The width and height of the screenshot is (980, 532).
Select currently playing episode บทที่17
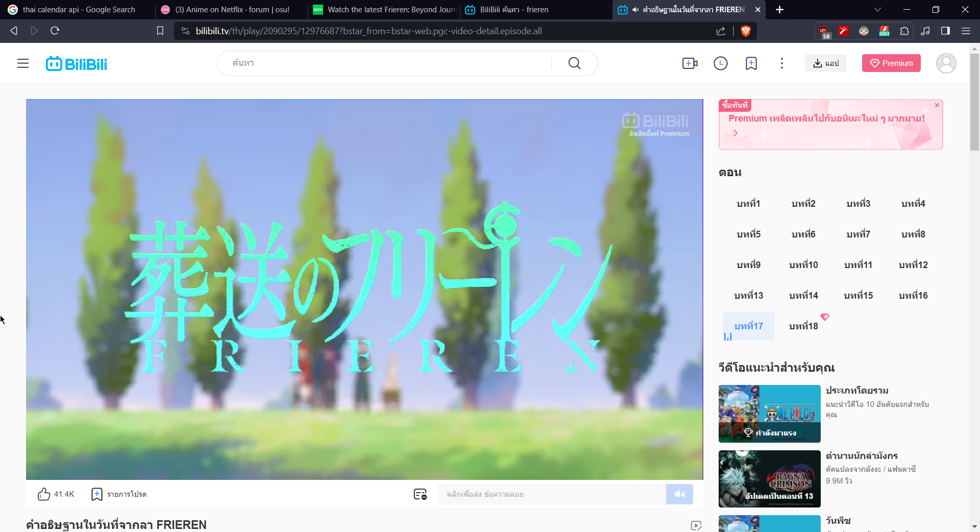(x=748, y=326)
